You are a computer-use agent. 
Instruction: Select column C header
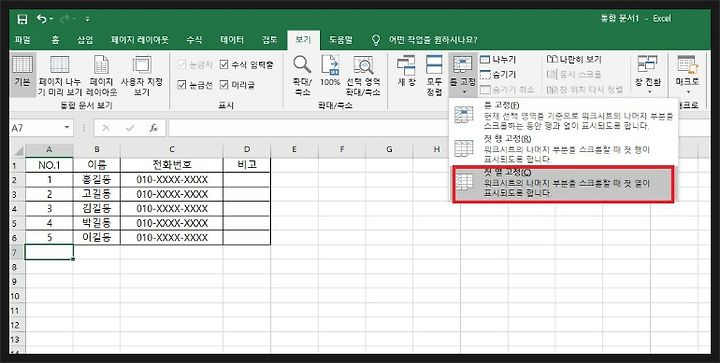(172, 150)
